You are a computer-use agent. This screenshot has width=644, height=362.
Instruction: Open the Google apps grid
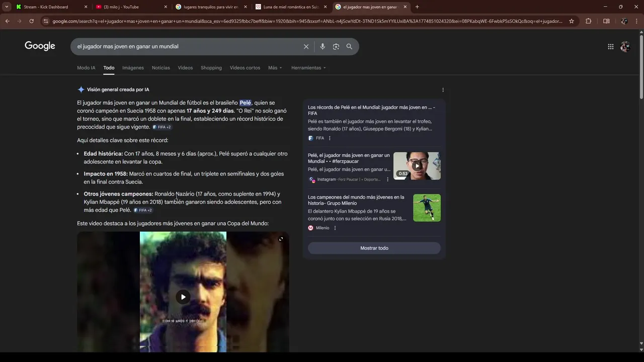(x=610, y=46)
